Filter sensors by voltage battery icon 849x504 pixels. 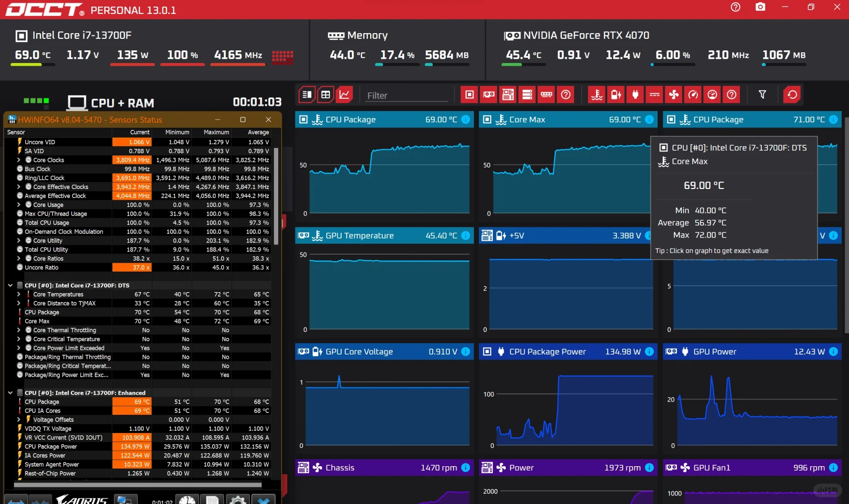(x=616, y=95)
